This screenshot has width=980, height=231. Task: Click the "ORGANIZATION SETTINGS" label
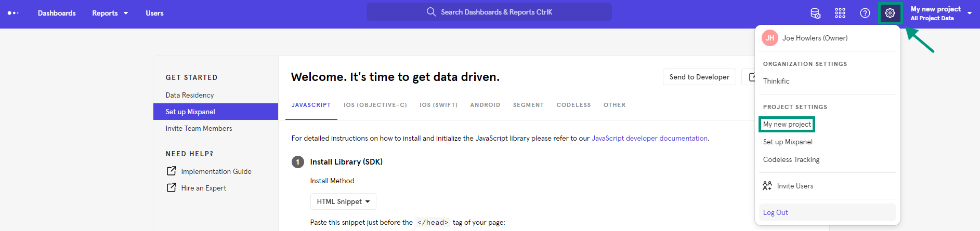coord(805,64)
